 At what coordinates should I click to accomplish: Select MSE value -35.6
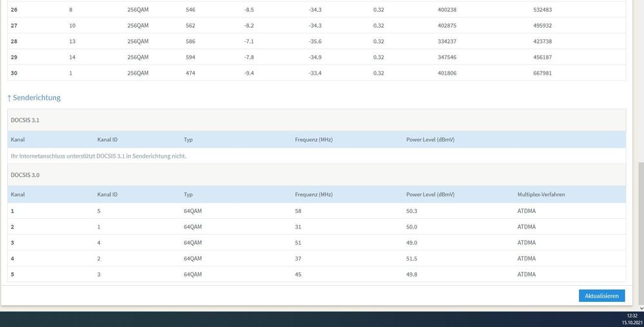[315, 41]
